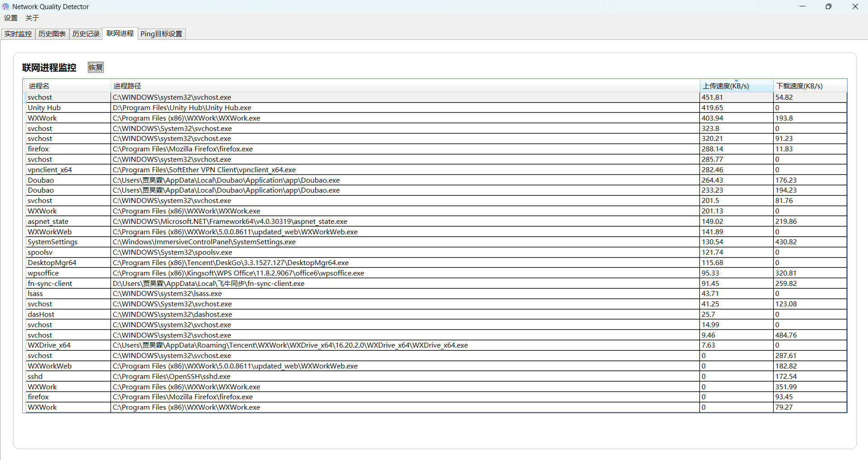Switch to the 历史图表 tab
868x460 pixels.
point(52,34)
